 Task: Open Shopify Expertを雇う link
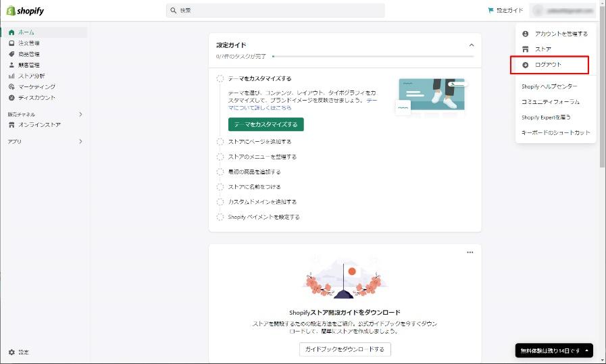point(546,118)
